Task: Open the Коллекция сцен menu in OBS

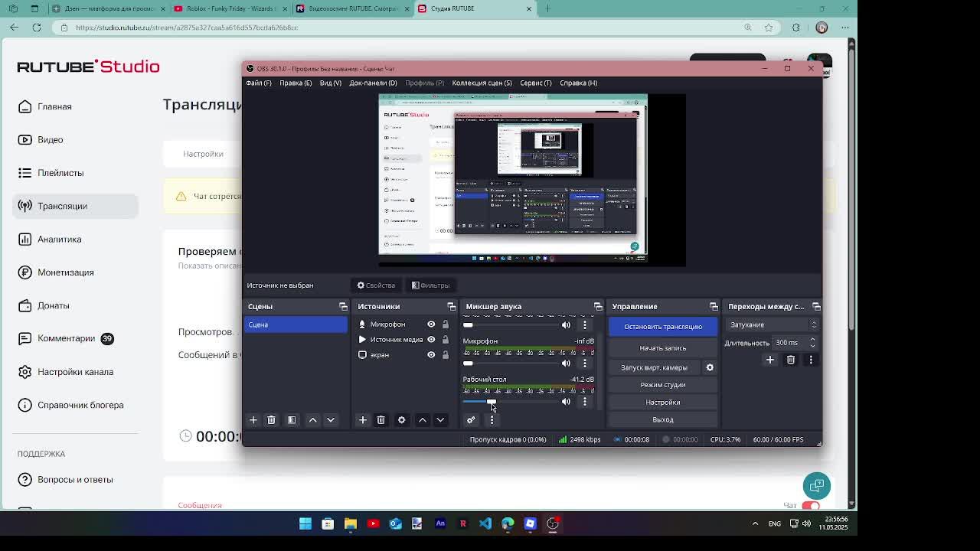Action: pos(482,83)
